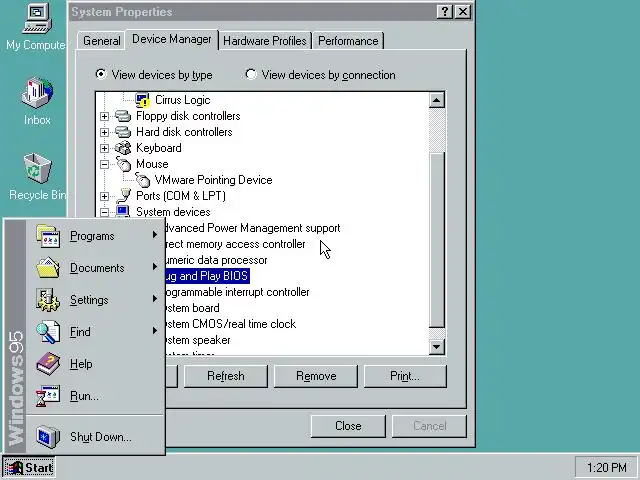This screenshot has width=640, height=480.
Task: Click the System devices computer icon
Action: (x=123, y=211)
